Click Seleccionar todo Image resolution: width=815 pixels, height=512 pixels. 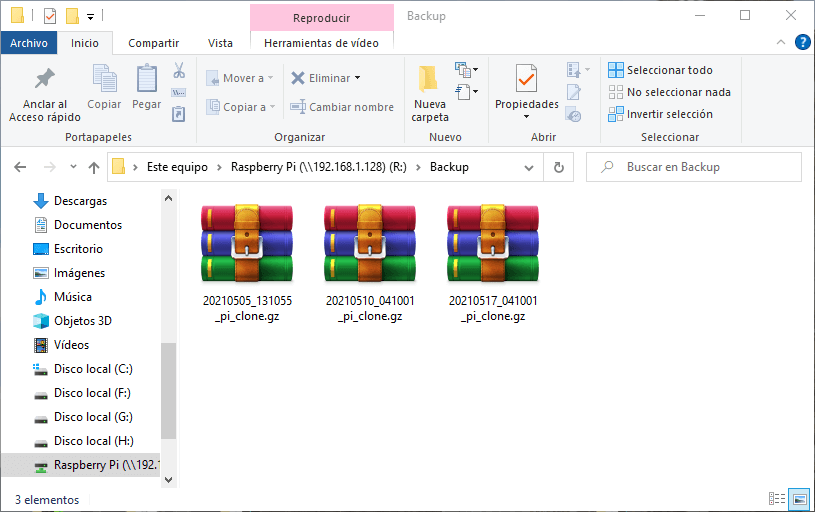click(x=661, y=70)
